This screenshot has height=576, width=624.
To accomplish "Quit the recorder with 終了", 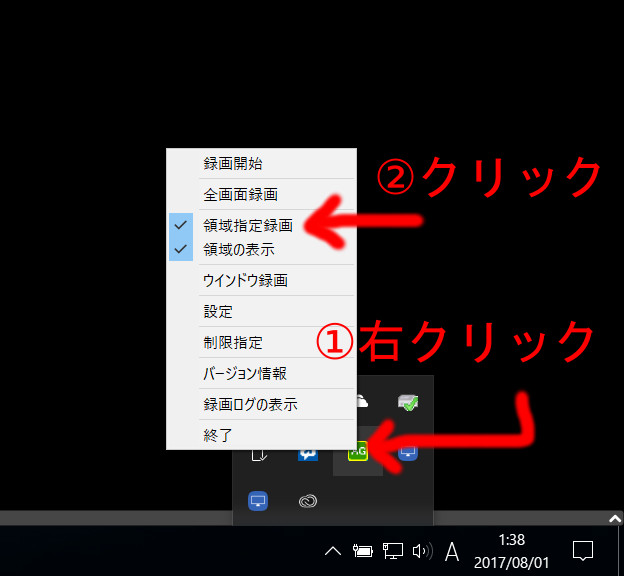I will tap(261, 435).
